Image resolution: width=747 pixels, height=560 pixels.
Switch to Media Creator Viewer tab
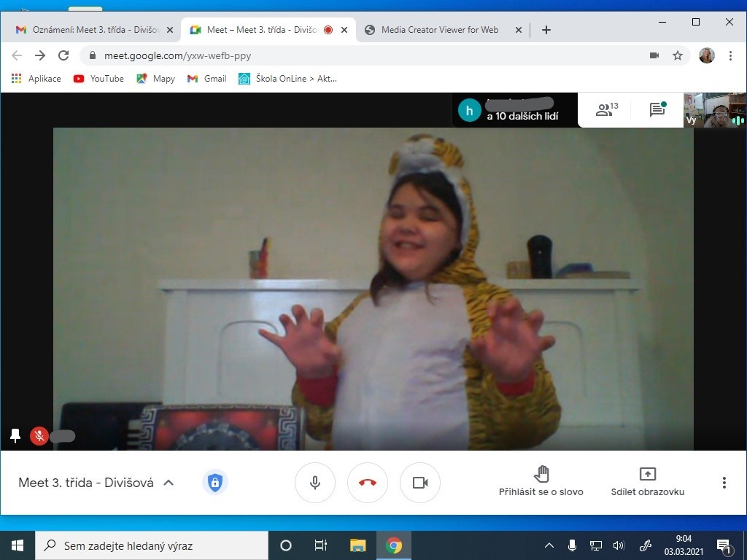pyautogui.click(x=439, y=30)
